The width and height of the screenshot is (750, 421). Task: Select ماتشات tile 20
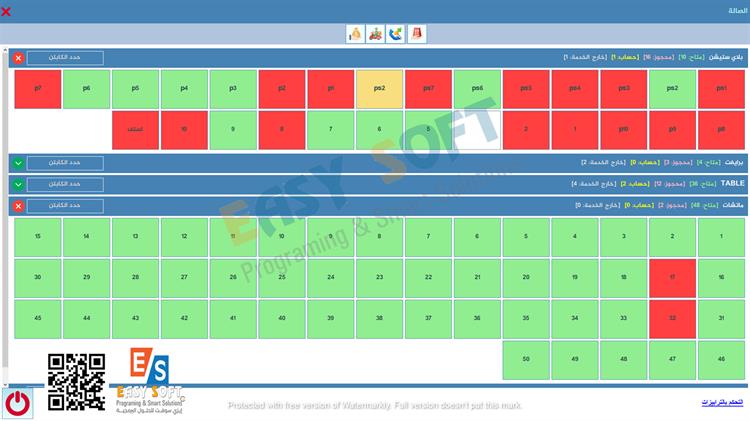[x=526, y=278]
